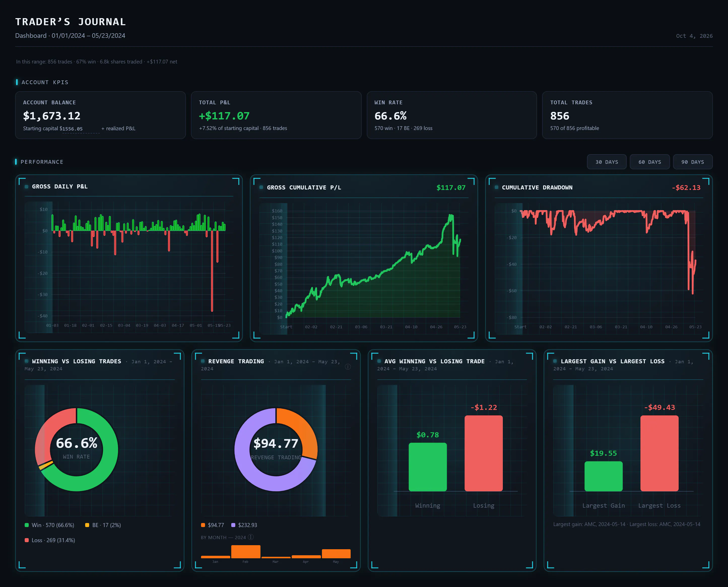
Task: Click the "+$117.07" Total P&L value
Action: (x=224, y=116)
